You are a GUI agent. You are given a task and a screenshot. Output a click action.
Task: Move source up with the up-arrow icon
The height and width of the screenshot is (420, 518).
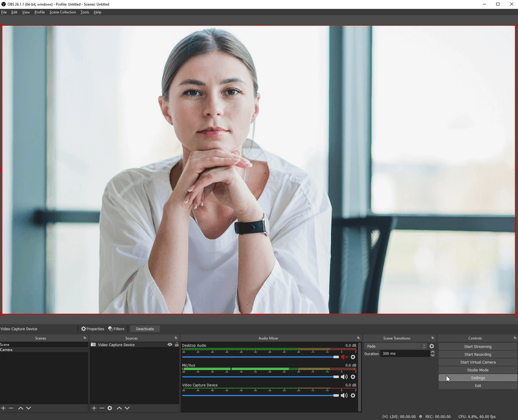(119, 407)
